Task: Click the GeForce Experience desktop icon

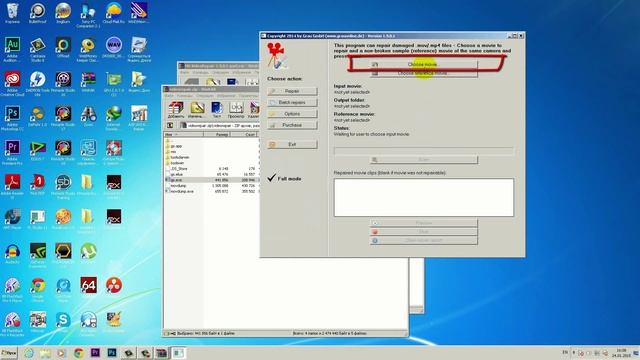Action: [38, 255]
